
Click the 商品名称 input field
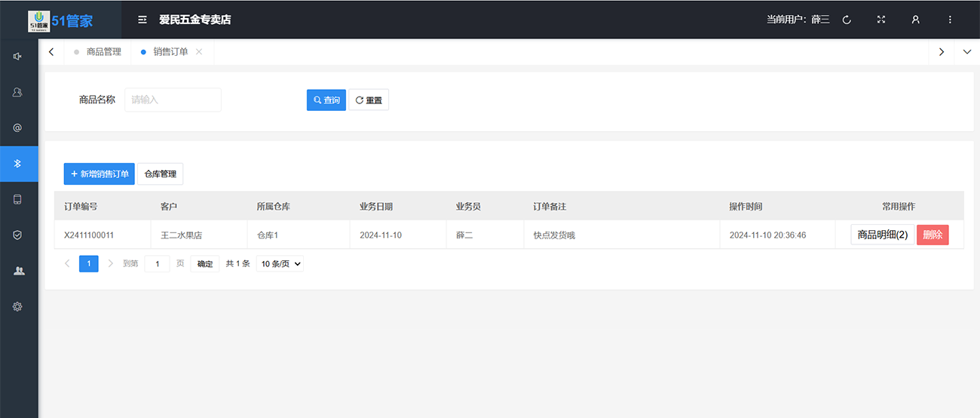pyautogui.click(x=173, y=100)
